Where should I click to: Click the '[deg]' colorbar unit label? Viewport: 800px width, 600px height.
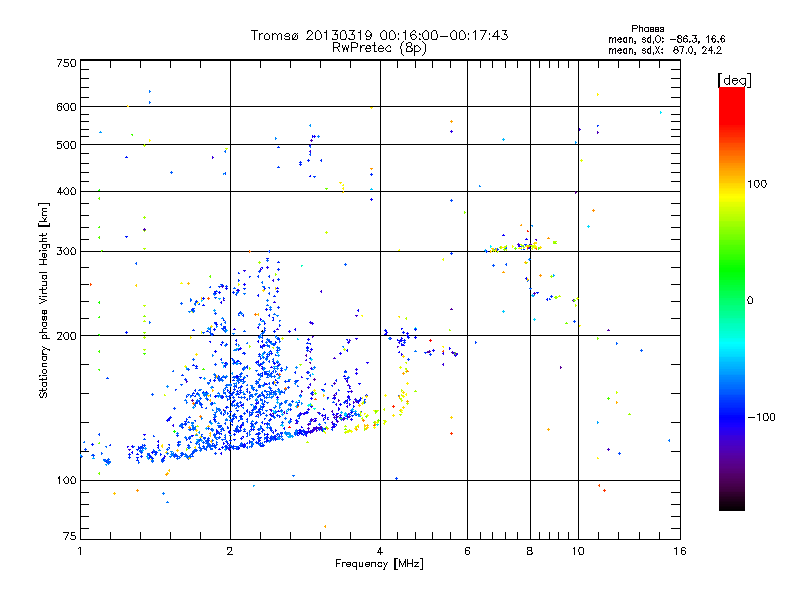pos(734,80)
